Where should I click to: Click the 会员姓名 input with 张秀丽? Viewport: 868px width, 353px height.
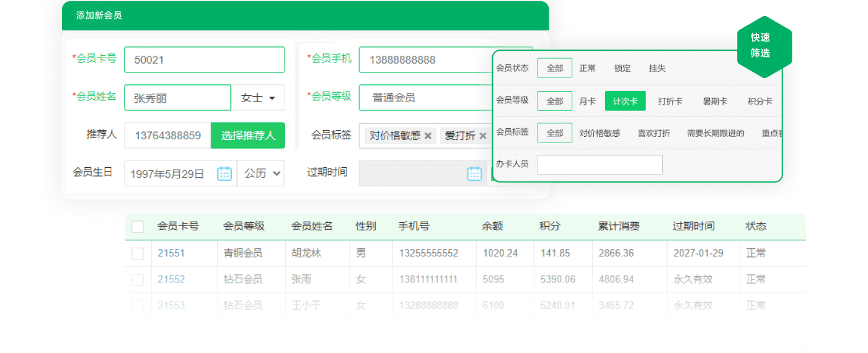tap(177, 98)
